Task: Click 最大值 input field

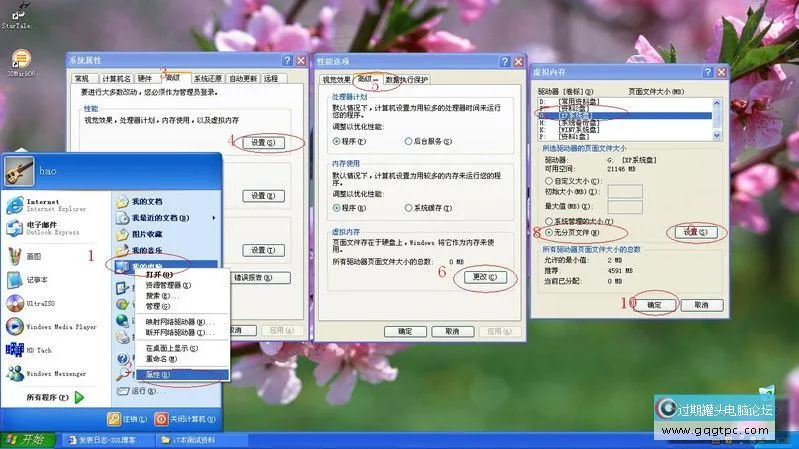Action: [x=625, y=206]
